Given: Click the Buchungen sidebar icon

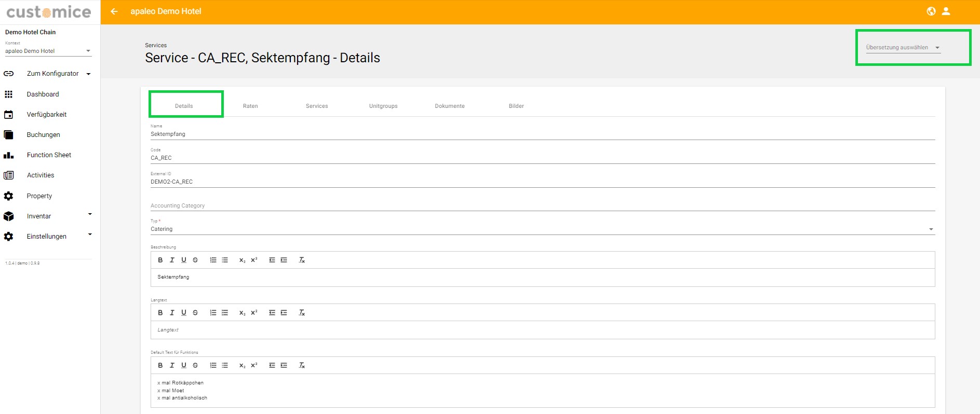Looking at the screenshot, I should 8,134.
